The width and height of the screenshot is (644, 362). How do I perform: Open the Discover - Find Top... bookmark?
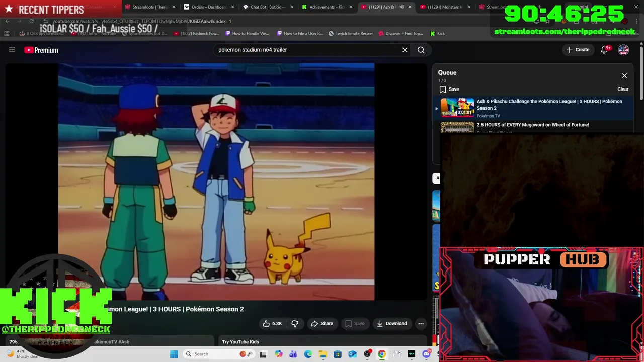[400, 33]
